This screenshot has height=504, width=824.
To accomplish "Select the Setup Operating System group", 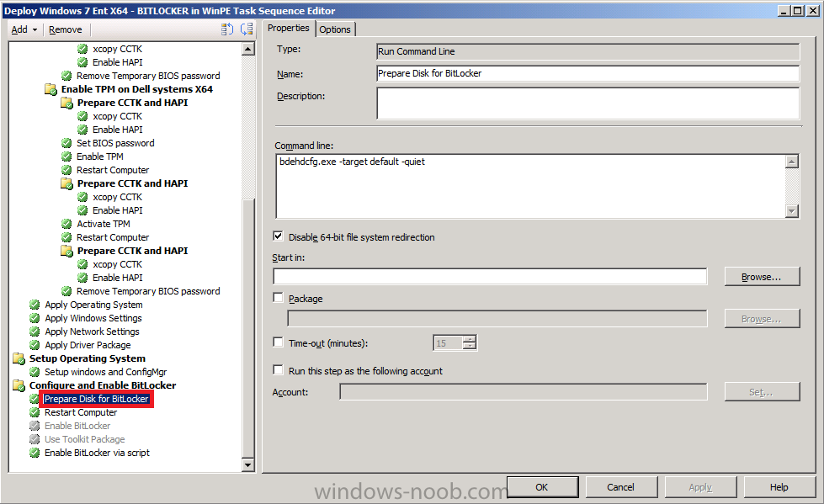I will tap(88, 358).
